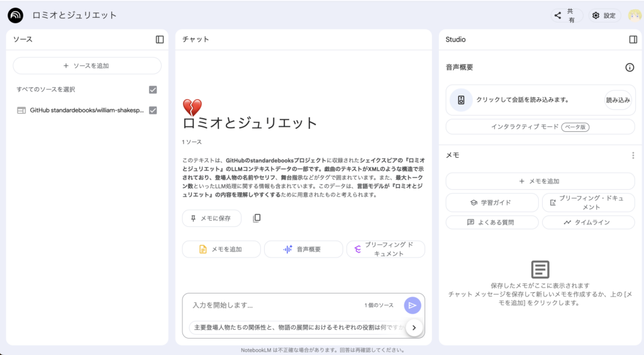Click the copy icon next to メモに保存

point(257,218)
